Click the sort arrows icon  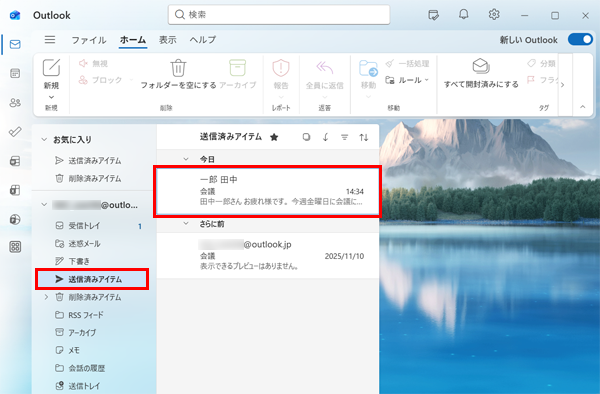(364, 137)
